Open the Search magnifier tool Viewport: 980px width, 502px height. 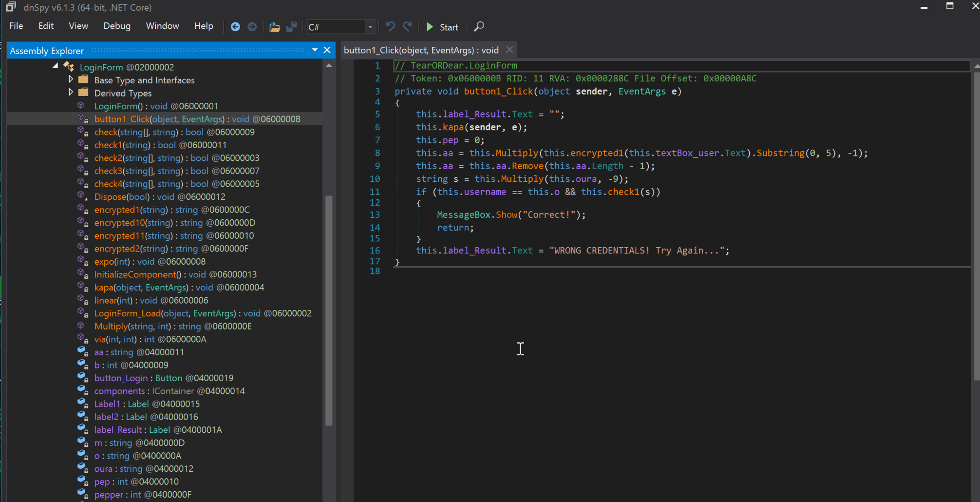pos(479,27)
